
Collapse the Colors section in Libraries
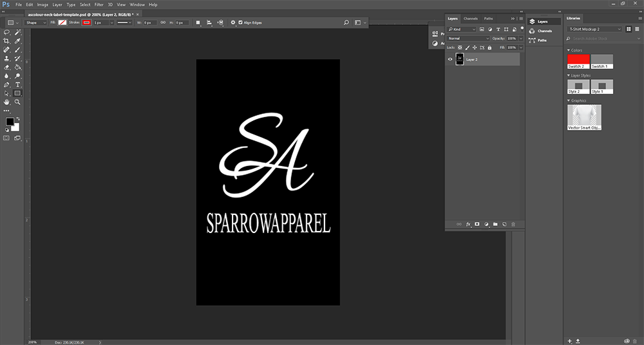569,50
